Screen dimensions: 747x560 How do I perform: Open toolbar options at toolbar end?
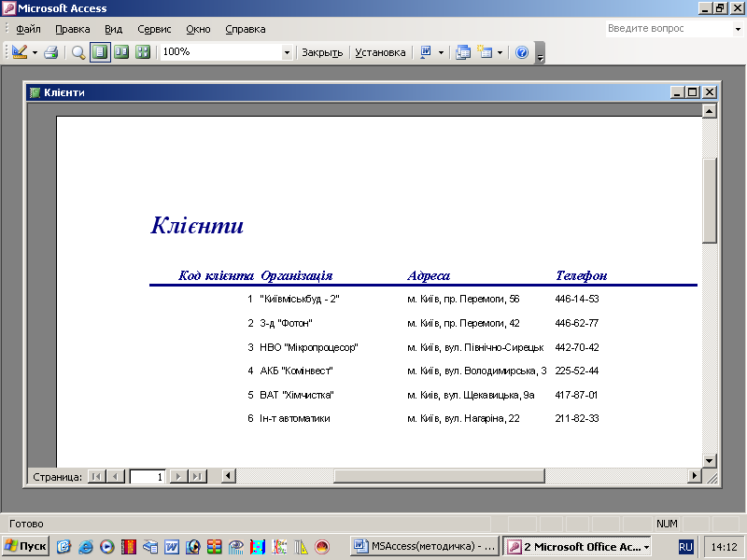coord(540,53)
